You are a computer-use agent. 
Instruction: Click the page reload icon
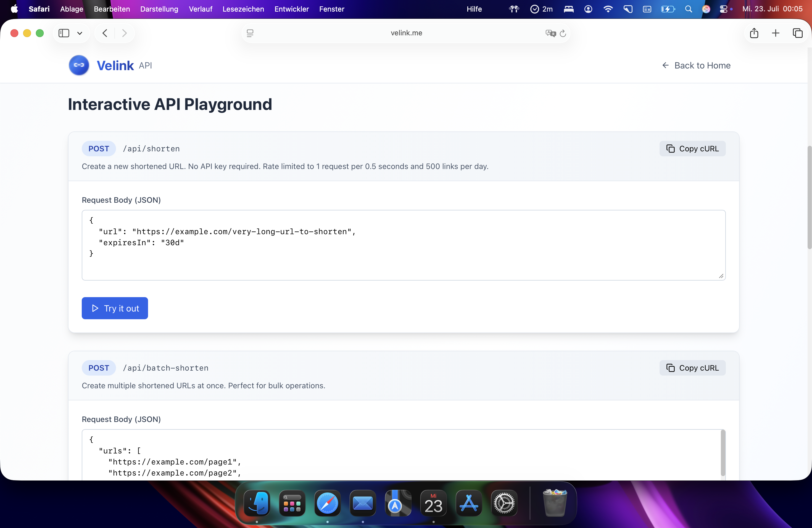click(x=563, y=33)
